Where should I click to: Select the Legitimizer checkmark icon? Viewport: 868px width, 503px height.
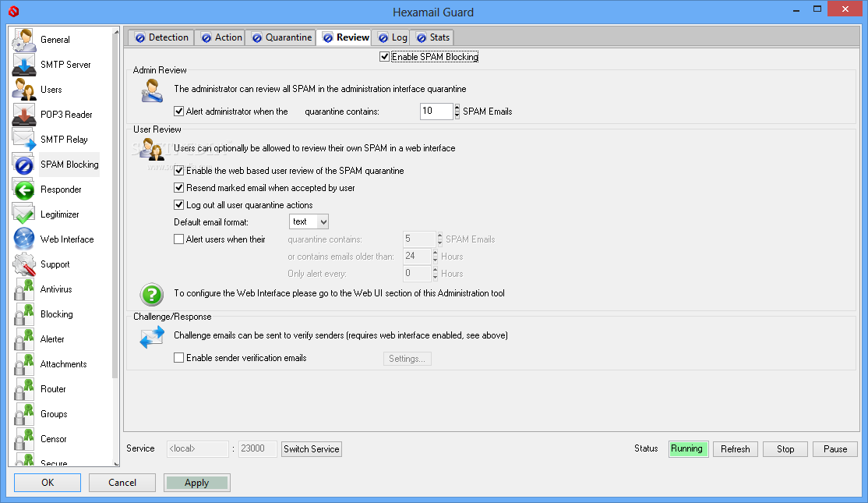pos(24,214)
